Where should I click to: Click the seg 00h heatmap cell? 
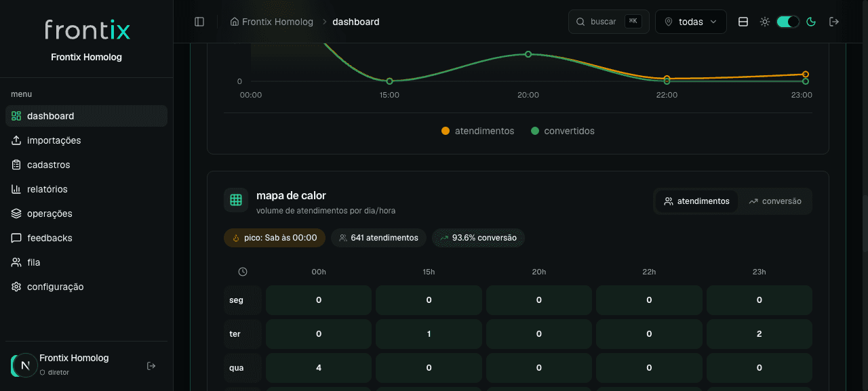coord(319,300)
